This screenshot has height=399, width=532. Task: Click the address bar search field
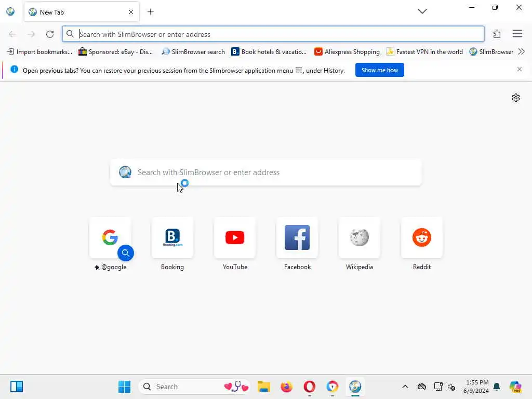pos(273,34)
